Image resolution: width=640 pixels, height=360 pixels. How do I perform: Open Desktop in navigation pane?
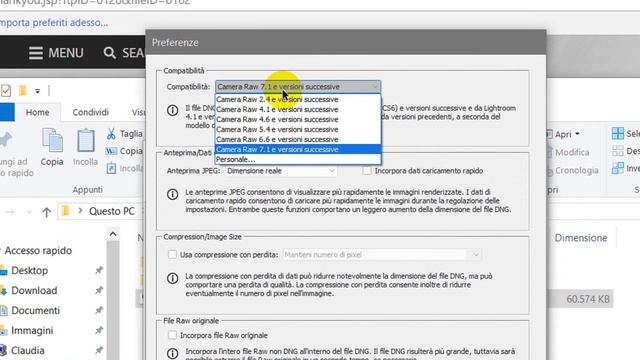(29, 271)
